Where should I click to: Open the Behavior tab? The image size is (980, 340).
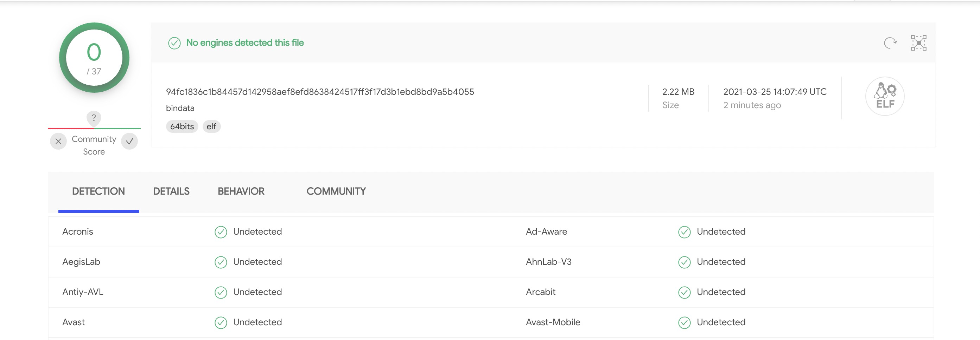(x=241, y=191)
